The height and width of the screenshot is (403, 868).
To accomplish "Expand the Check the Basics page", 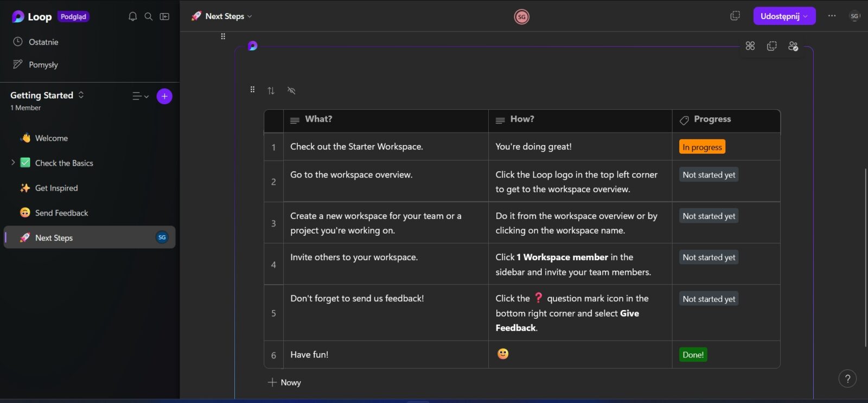I will 13,162.
